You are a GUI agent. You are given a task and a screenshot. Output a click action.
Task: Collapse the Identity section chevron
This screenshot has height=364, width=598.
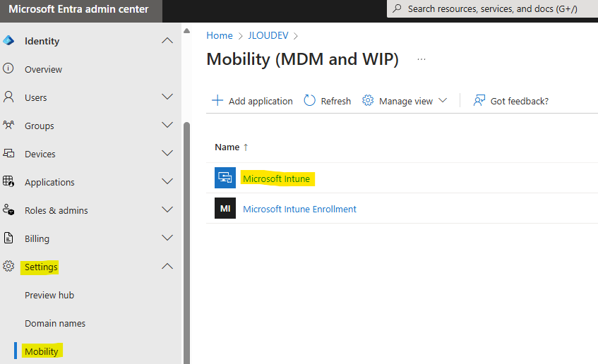pyautogui.click(x=167, y=40)
